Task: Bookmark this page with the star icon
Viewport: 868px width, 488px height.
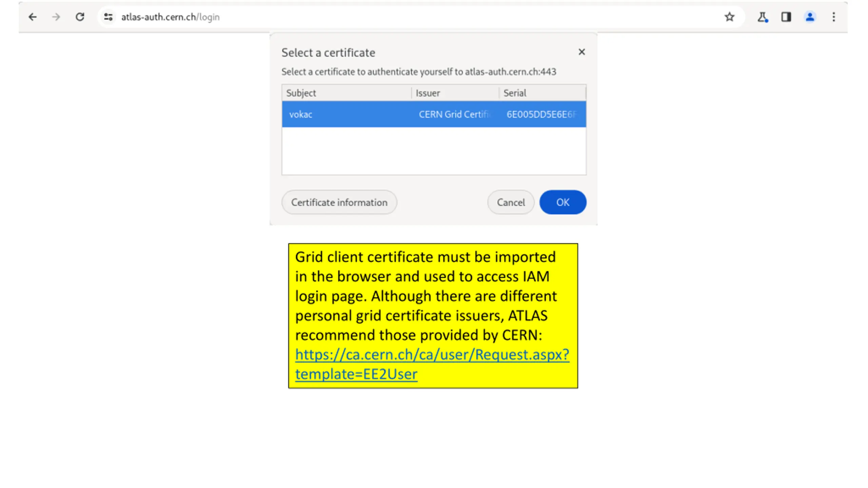Action: 729,17
